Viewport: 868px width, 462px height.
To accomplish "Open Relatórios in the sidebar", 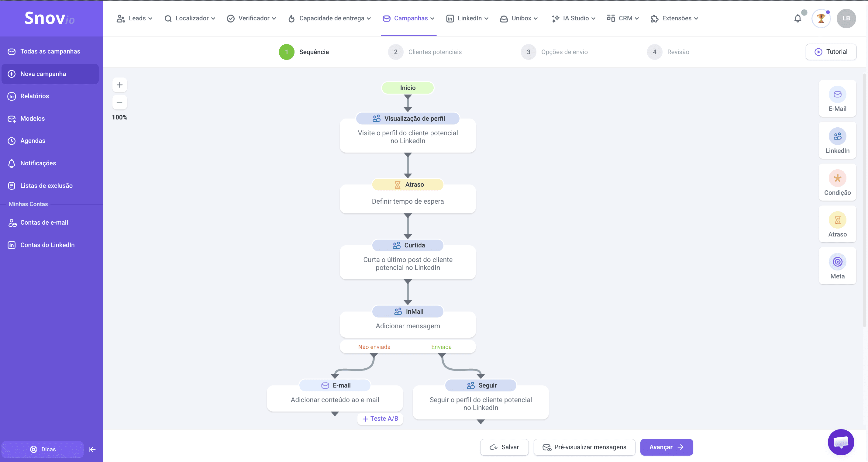I will click(x=34, y=96).
